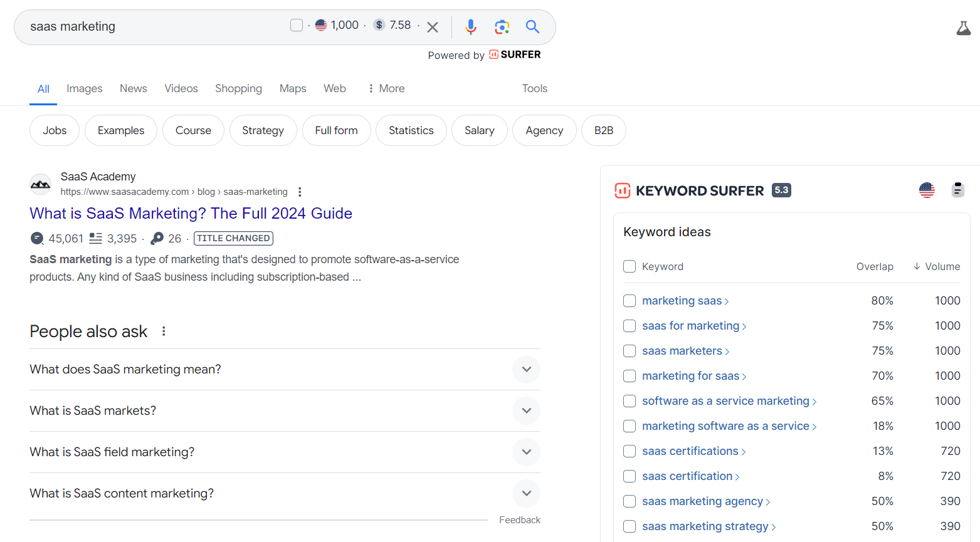Select the checkbox next to 'marketing saas'
This screenshot has height=542, width=980.
(629, 301)
